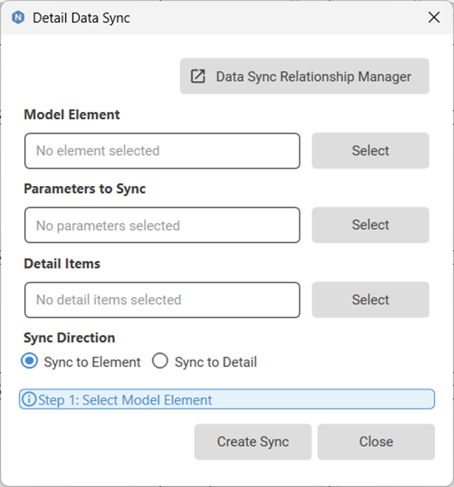Screen dimensions: 454x487
Task: Click the Close button at the bottom
Action: coord(376,442)
